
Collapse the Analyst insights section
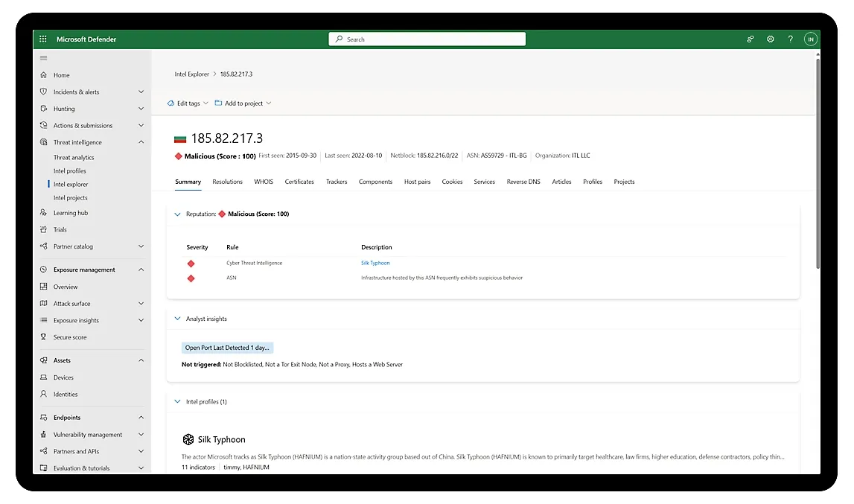[x=177, y=319]
